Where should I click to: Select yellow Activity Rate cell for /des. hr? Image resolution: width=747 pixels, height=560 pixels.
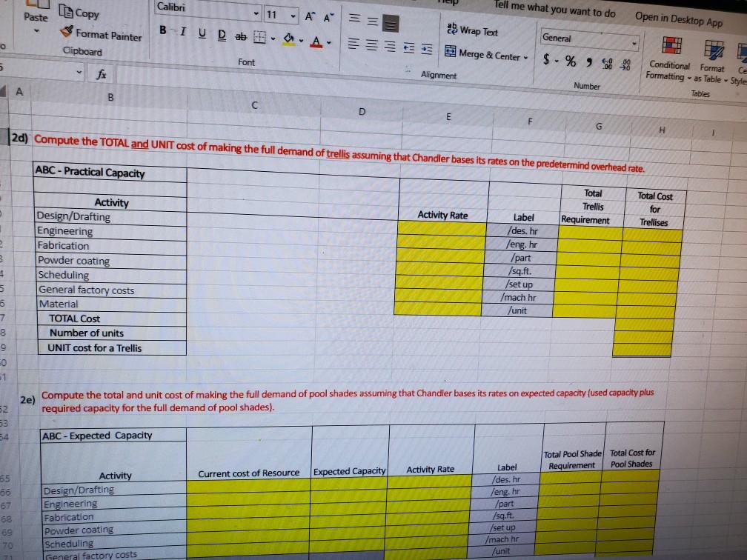pyautogui.click(x=442, y=229)
